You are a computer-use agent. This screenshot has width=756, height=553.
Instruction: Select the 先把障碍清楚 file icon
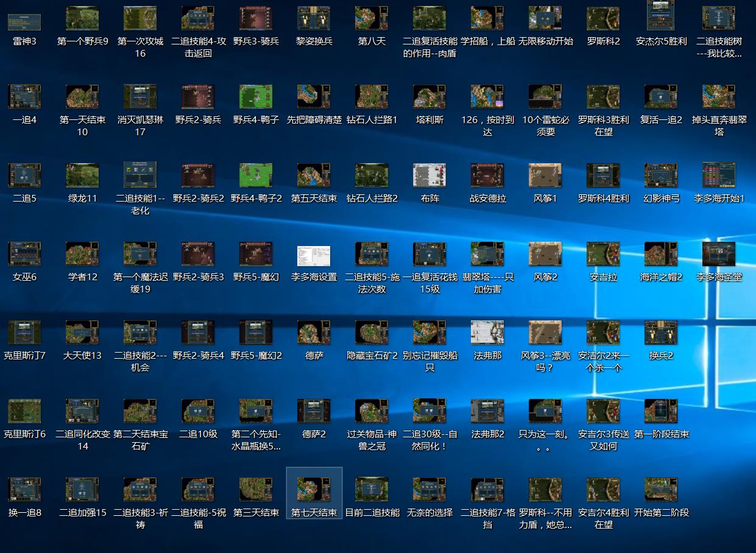pyautogui.click(x=314, y=97)
